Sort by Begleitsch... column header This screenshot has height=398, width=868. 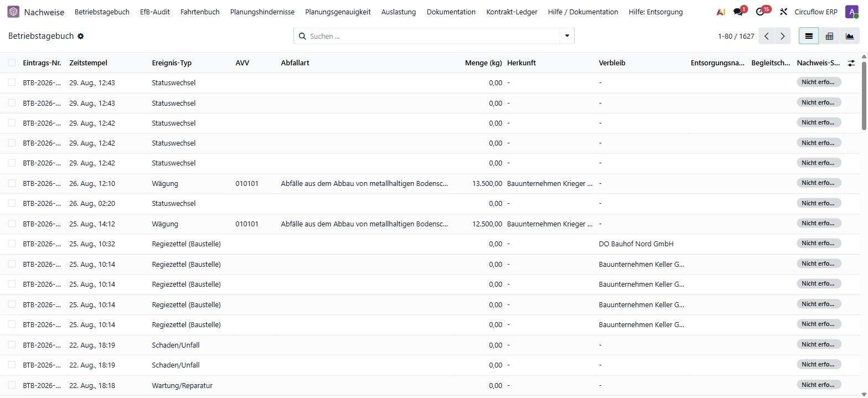pos(771,63)
